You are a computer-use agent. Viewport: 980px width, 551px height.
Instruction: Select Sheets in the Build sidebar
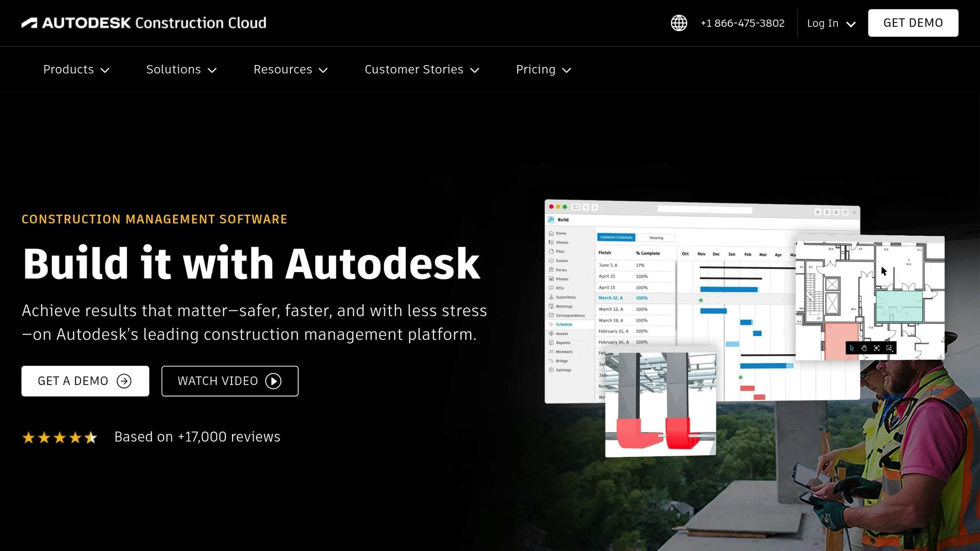click(559, 242)
